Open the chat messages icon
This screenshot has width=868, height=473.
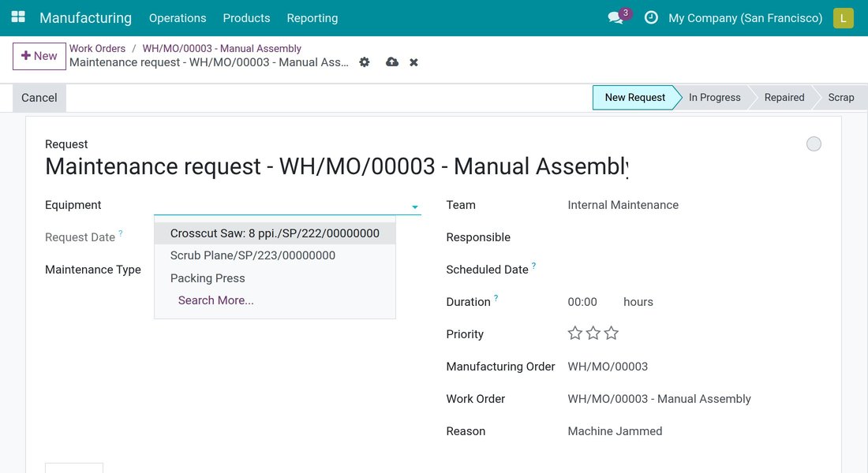point(615,17)
